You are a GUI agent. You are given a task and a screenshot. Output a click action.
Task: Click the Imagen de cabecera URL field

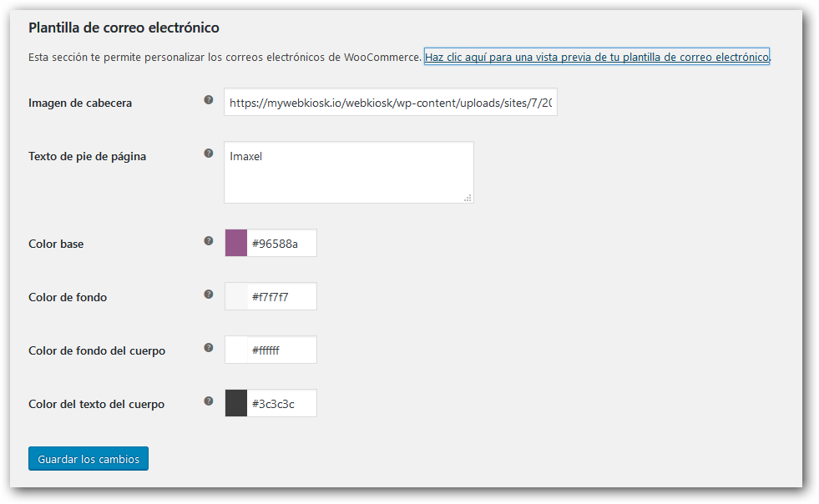coord(391,102)
